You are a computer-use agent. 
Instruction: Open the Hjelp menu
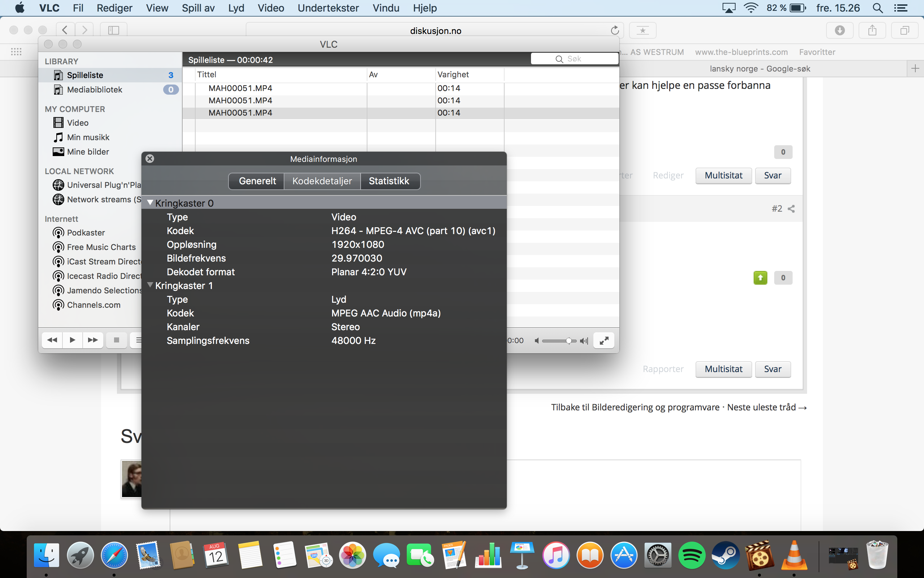click(424, 8)
